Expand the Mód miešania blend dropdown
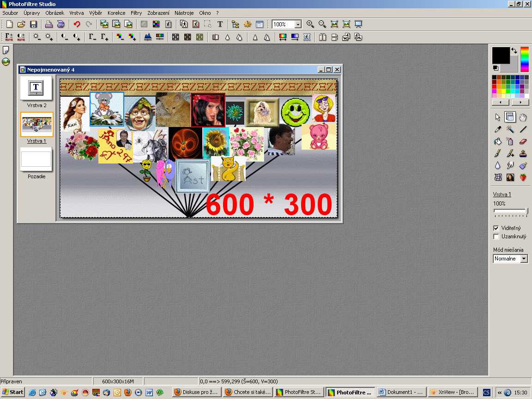Viewport: 532px width, 399px height. click(x=524, y=259)
